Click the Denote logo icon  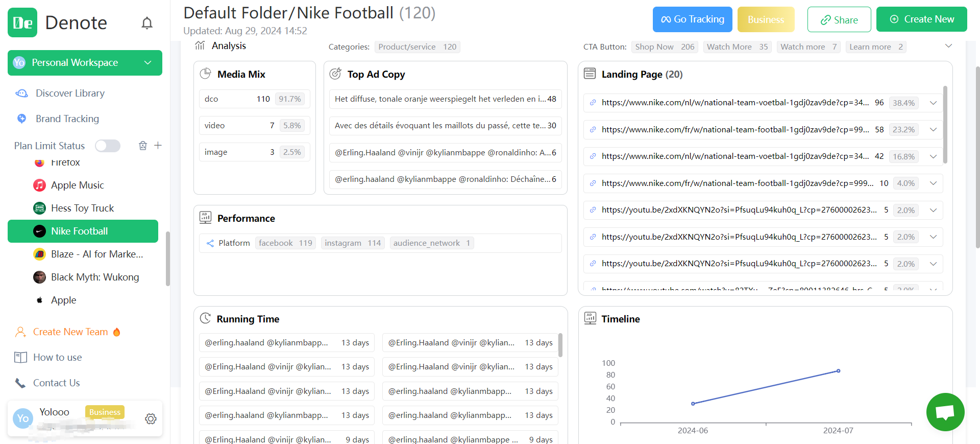click(x=22, y=22)
